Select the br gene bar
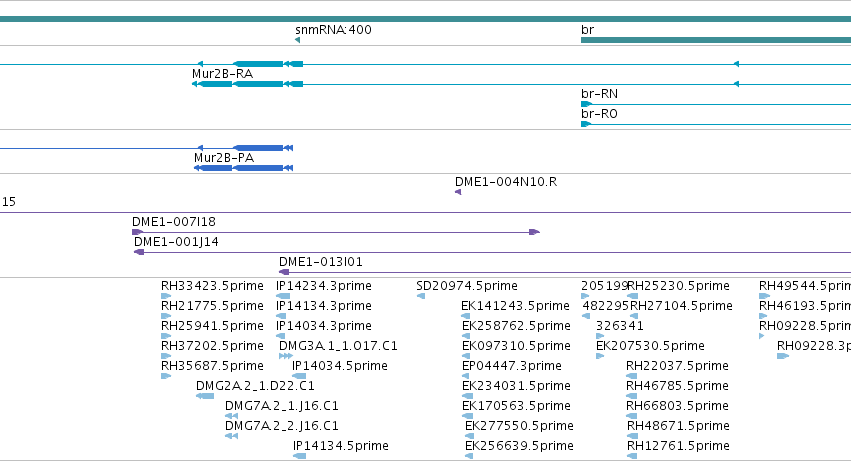This screenshot has height=461, width=851. (716, 40)
